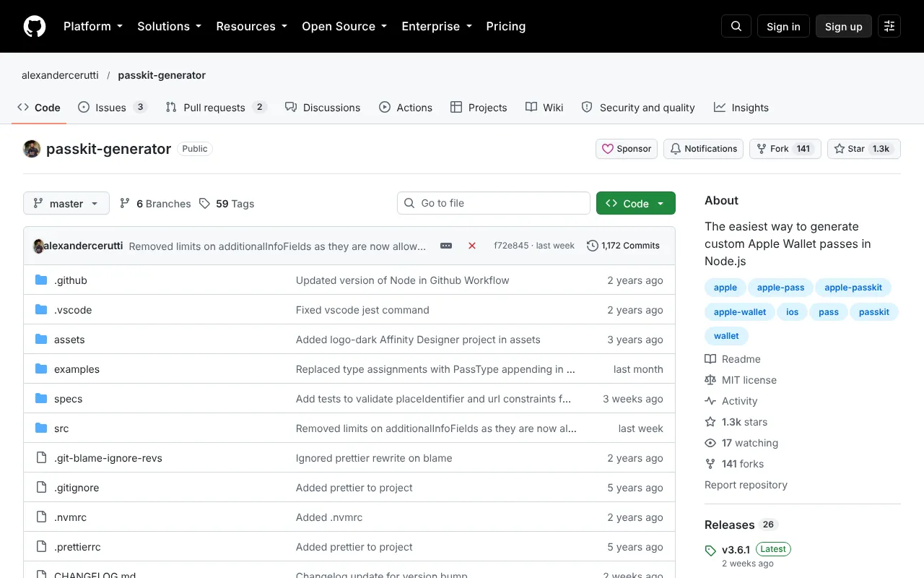This screenshot has width=924, height=578.
Task: Click the commit author avatar in the latest commit row
Action: [38, 246]
